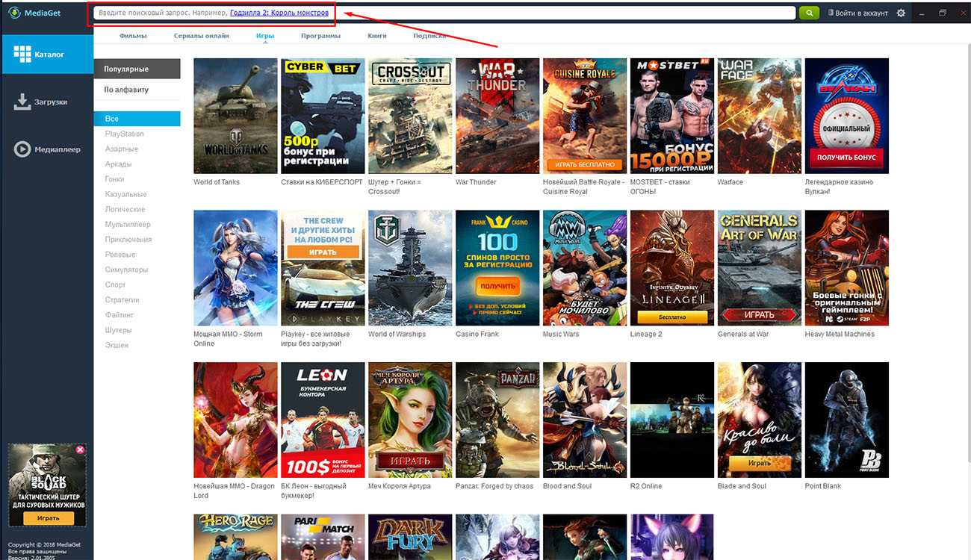971x560 pixels.
Task: Open the Point Blank cover
Action: 847,420
